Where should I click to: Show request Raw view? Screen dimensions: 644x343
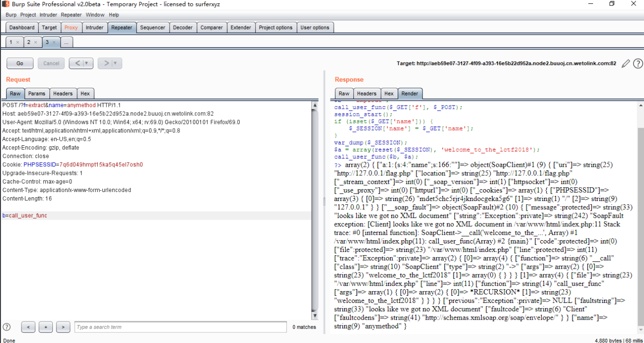[15, 93]
